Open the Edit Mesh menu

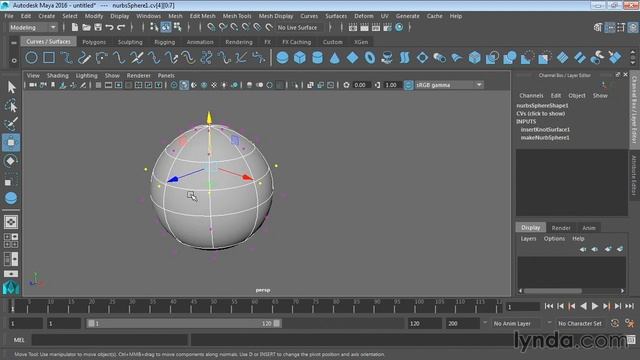202,16
